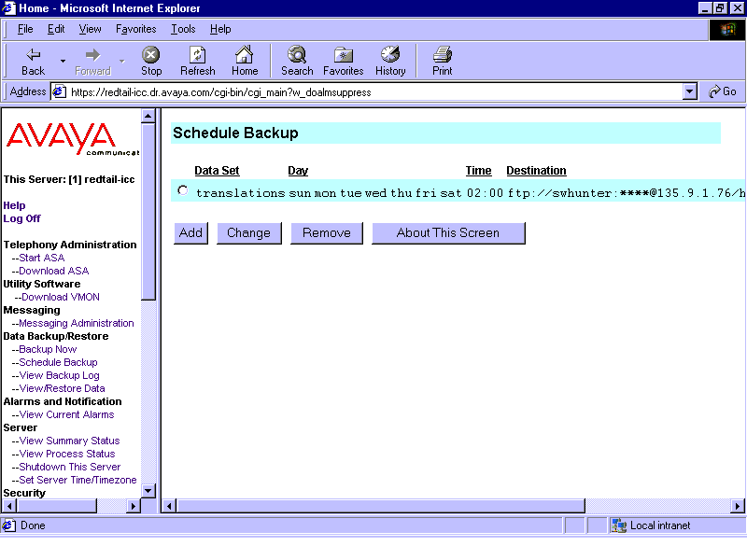Open the Back button history dropdown arrow

coord(63,61)
